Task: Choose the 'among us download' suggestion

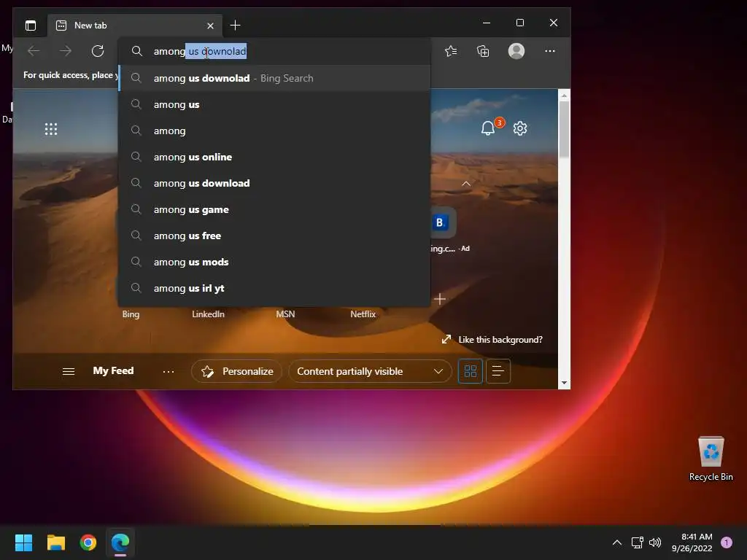Action: (274, 183)
